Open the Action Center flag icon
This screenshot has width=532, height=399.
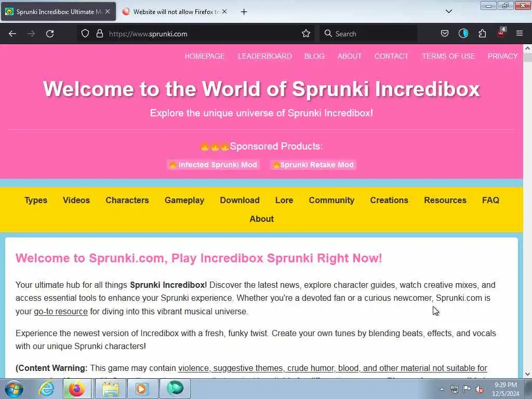point(467,389)
